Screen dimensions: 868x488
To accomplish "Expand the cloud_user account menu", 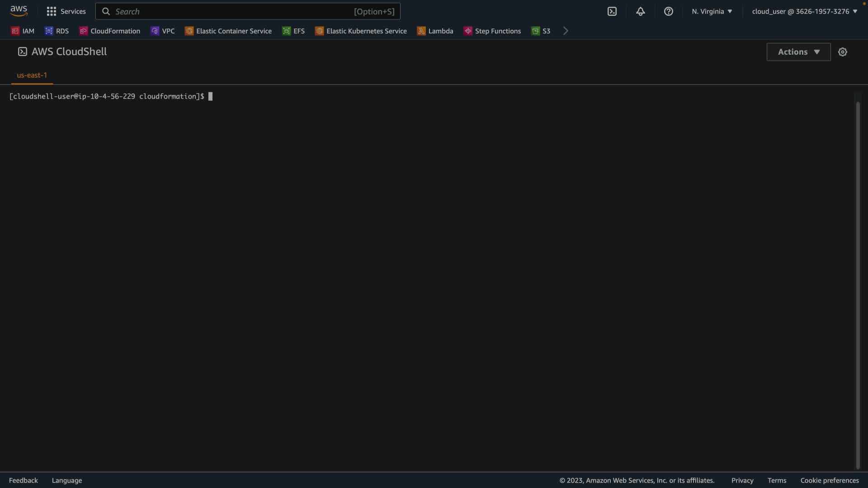I will (804, 11).
